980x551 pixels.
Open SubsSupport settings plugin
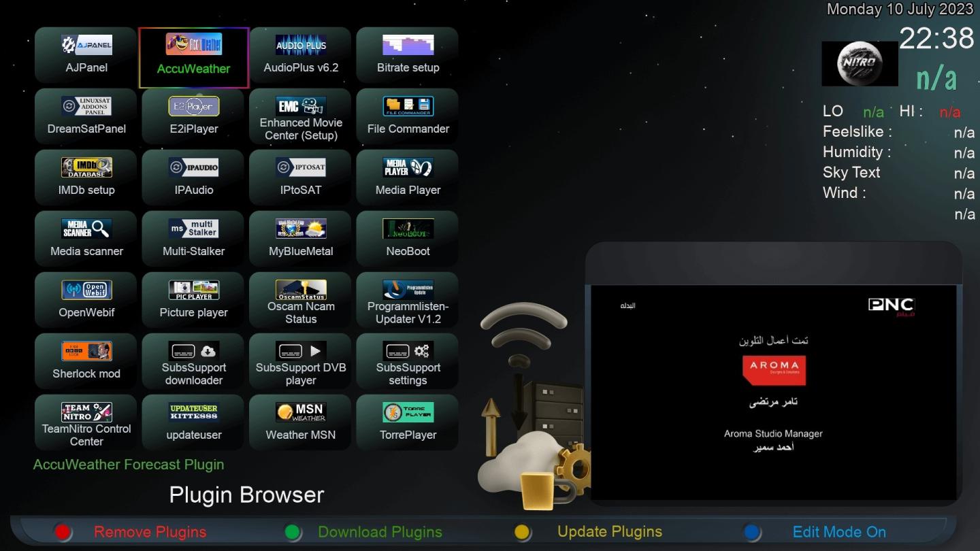coord(408,361)
